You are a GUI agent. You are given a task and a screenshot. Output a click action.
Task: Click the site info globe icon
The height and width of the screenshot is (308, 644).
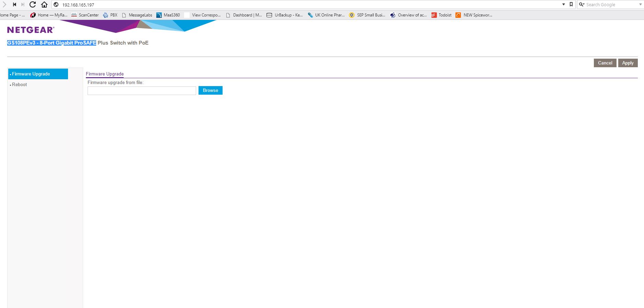click(x=56, y=4)
